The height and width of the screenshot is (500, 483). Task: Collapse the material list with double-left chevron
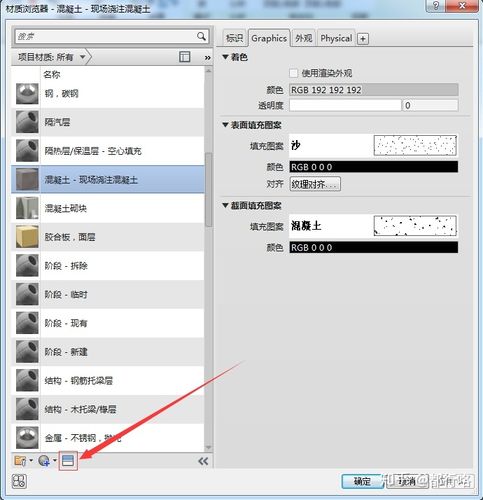[203, 461]
